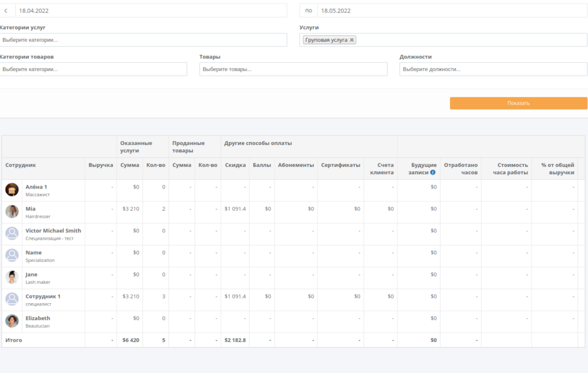Click the Скидка column header
Image resolution: width=588 pixels, height=373 pixels.
[235, 165]
